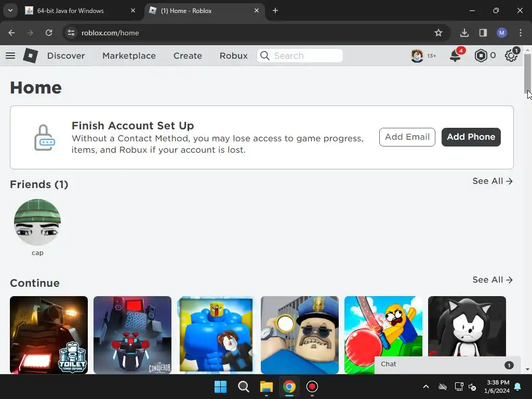Show hidden system tray icons
532x399 pixels.
[x=426, y=387]
